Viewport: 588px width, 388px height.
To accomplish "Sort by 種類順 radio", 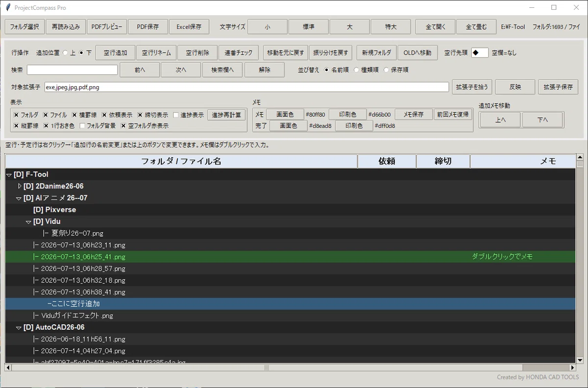I will [356, 70].
